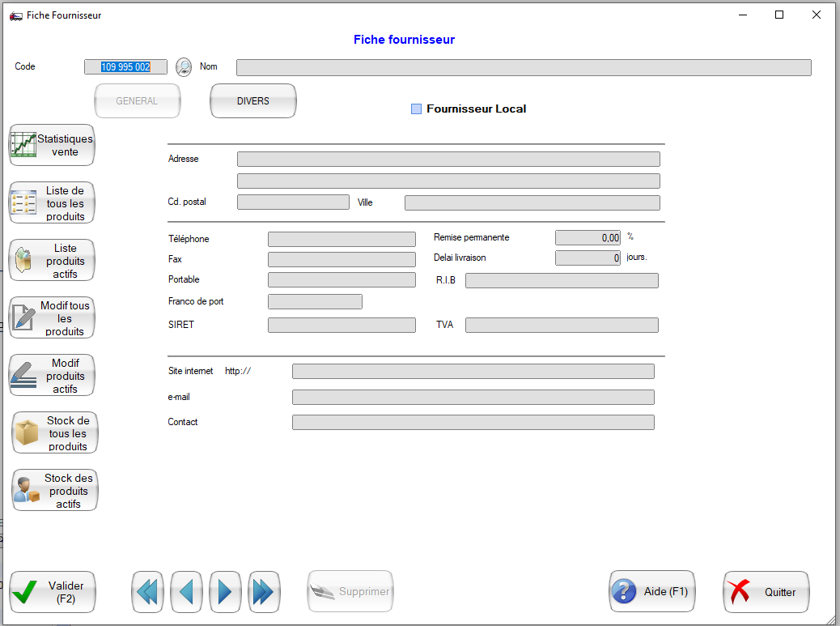Open Statistiques vente chart button

click(52, 145)
